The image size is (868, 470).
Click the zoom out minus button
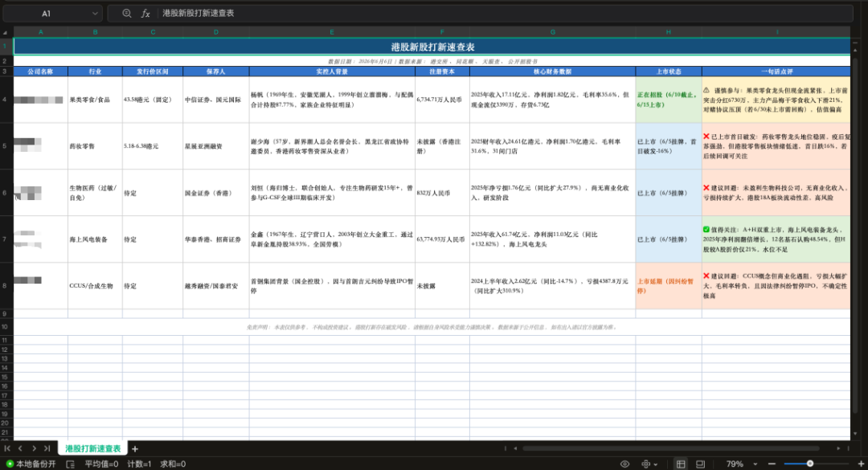pyautogui.click(x=772, y=464)
